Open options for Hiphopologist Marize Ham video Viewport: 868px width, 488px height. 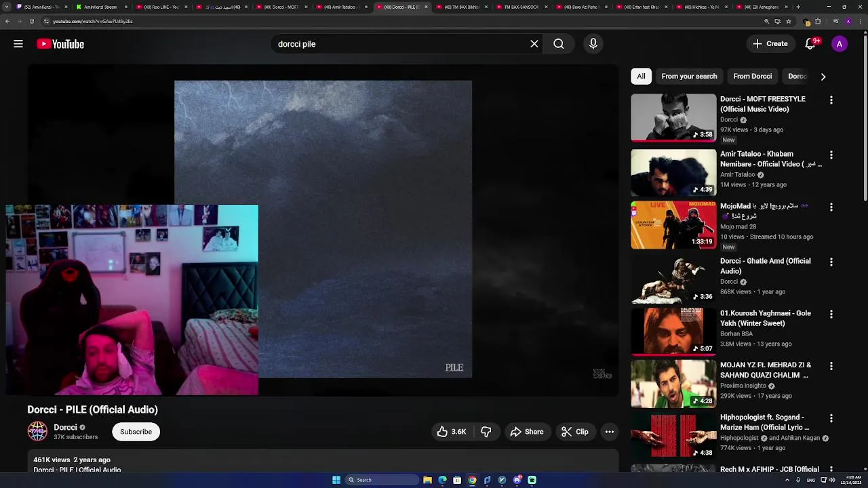click(831, 419)
